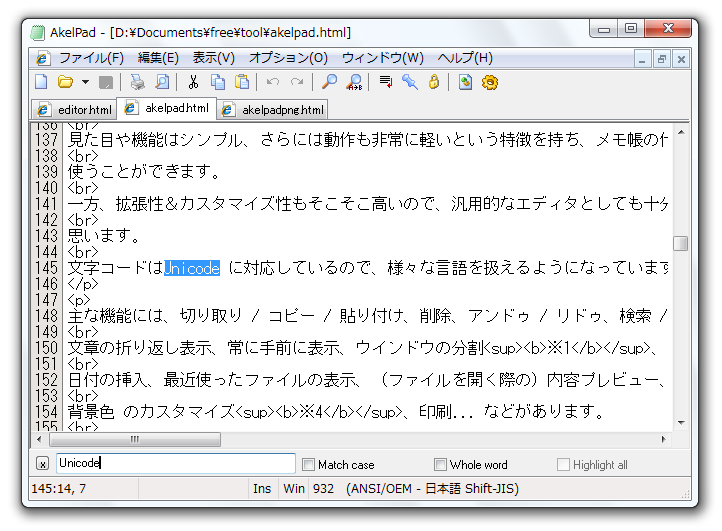
Task: Click the Undo arrow icon
Action: coord(273,82)
